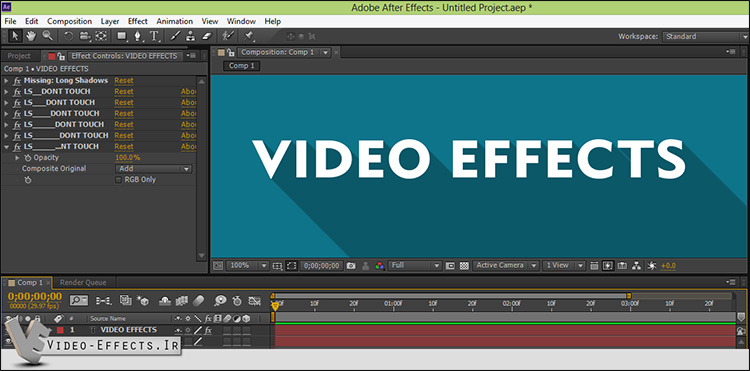Toggle shy switch on VIDEO EFFECTS layer
The height and width of the screenshot is (371, 750).
pos(178,330)
